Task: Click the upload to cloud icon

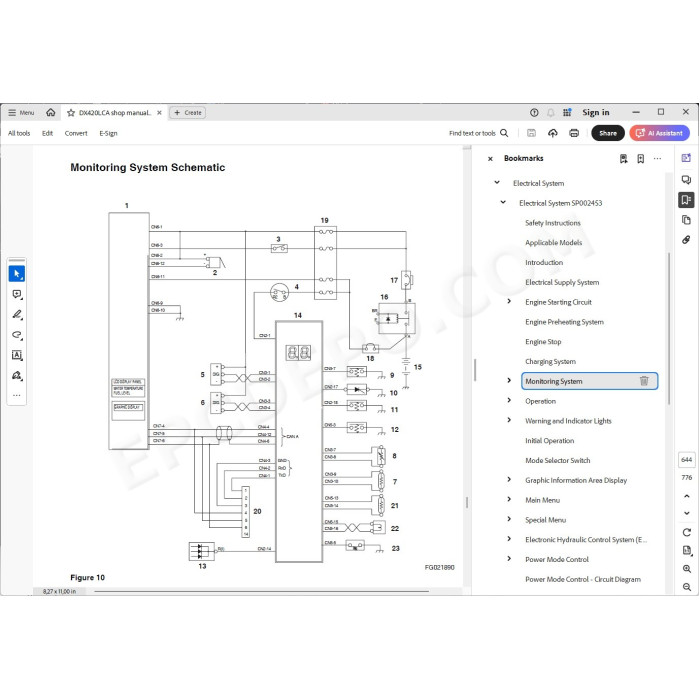Action: 553,133
